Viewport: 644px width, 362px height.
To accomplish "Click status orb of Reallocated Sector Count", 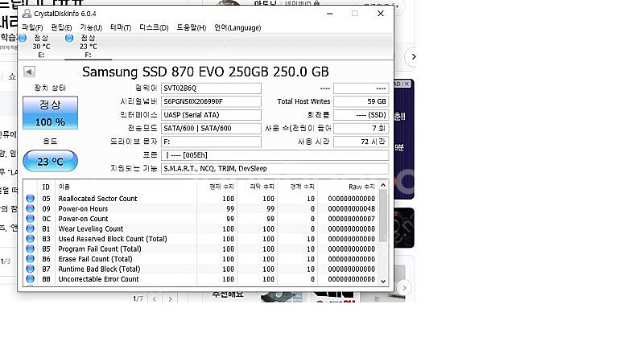I will pos(30,198).
